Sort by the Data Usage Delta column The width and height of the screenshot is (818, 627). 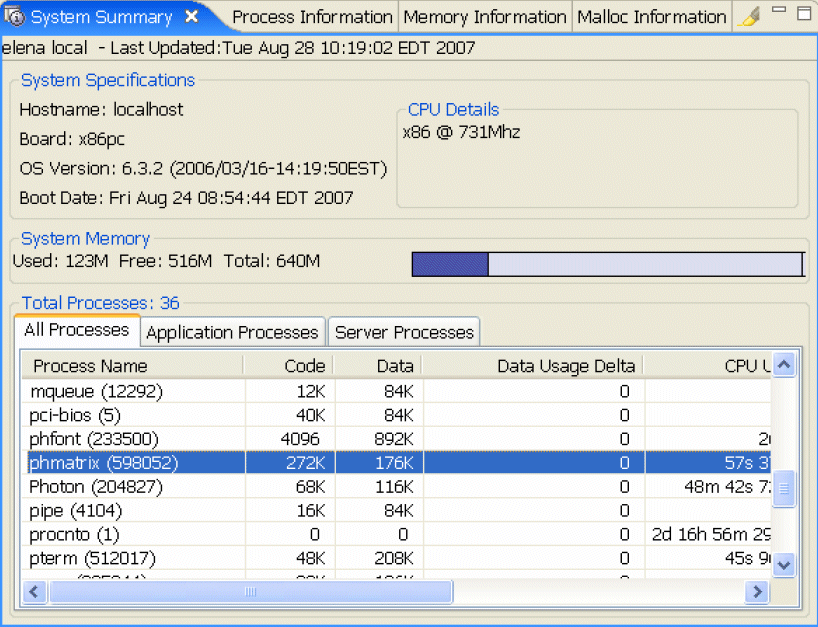click(566, 365)
